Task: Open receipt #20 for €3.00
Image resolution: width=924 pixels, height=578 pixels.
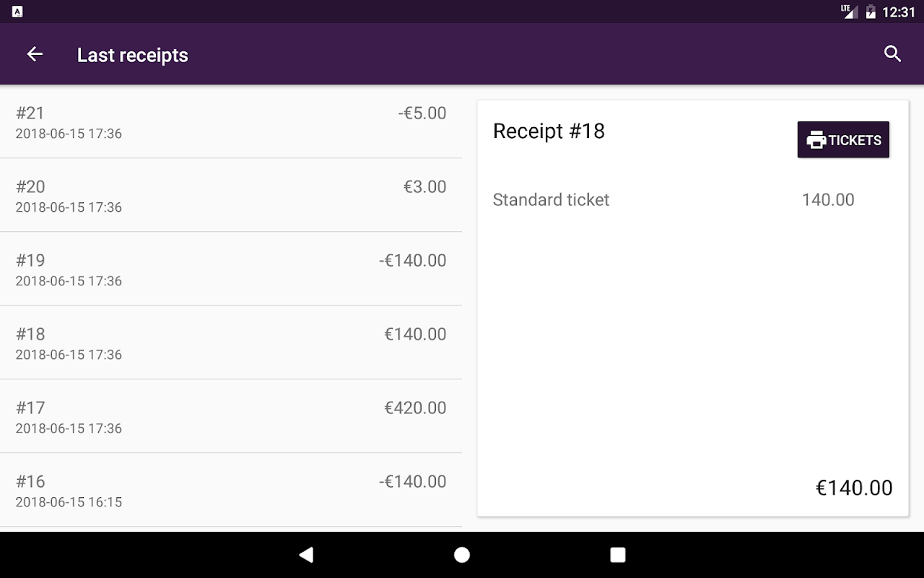Action: (x=231, y=196)
